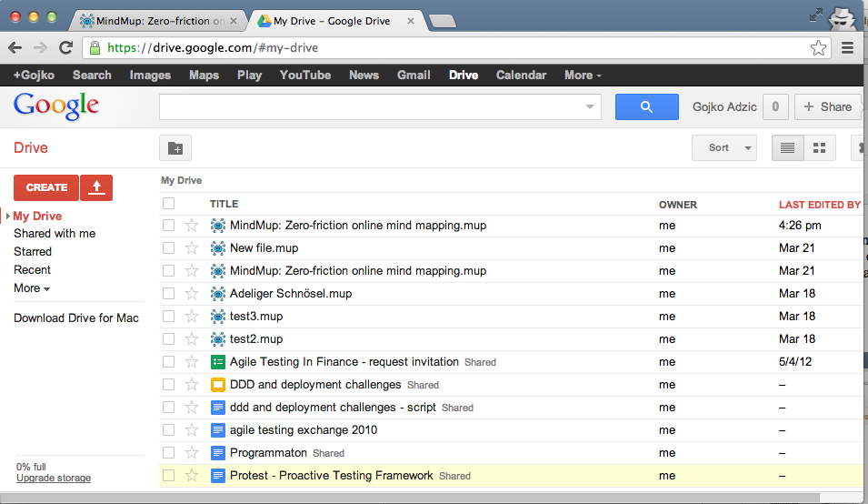Open Shared with me in sidebar

(55, 234)
